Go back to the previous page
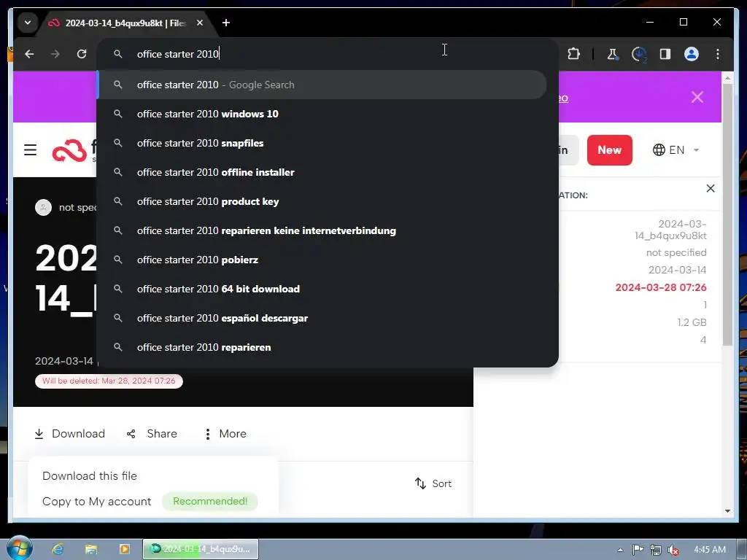 tap(29, 54)
